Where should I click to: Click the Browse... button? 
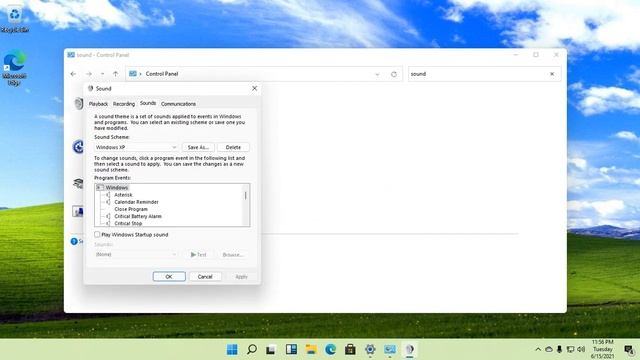pos(233,254)
